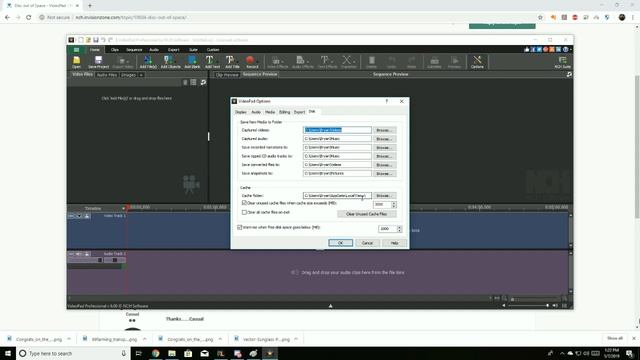Open the Sequence menu tab

tap(134, 50)
